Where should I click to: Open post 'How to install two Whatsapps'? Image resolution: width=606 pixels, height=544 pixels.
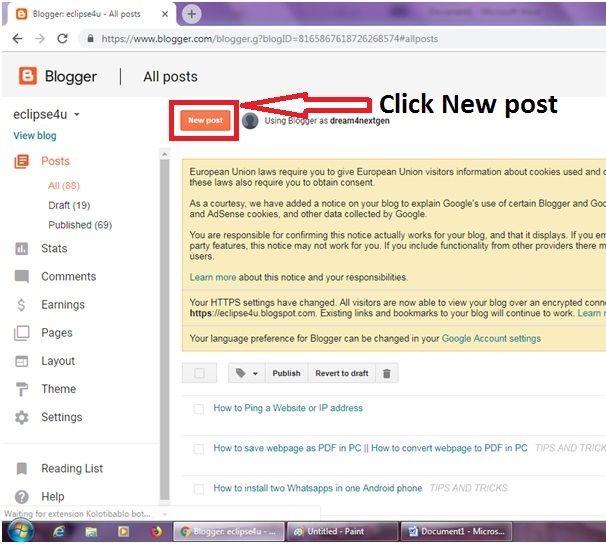(318, 488)
